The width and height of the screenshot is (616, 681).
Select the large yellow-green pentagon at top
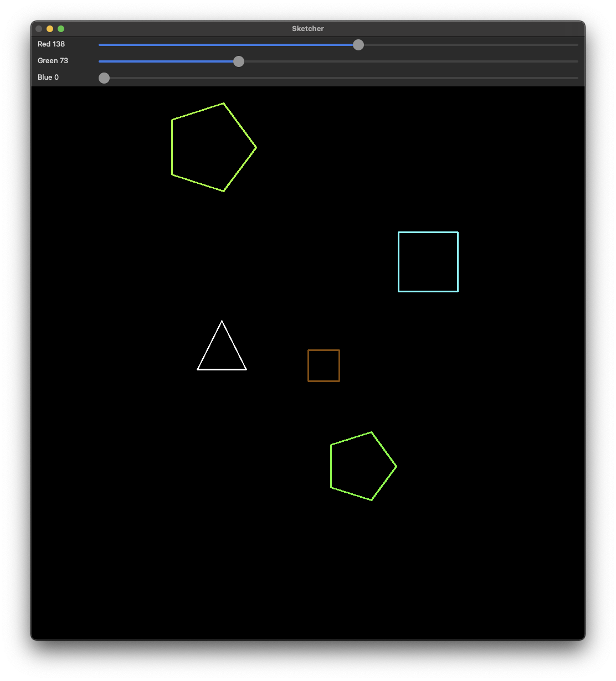point(172,147)
